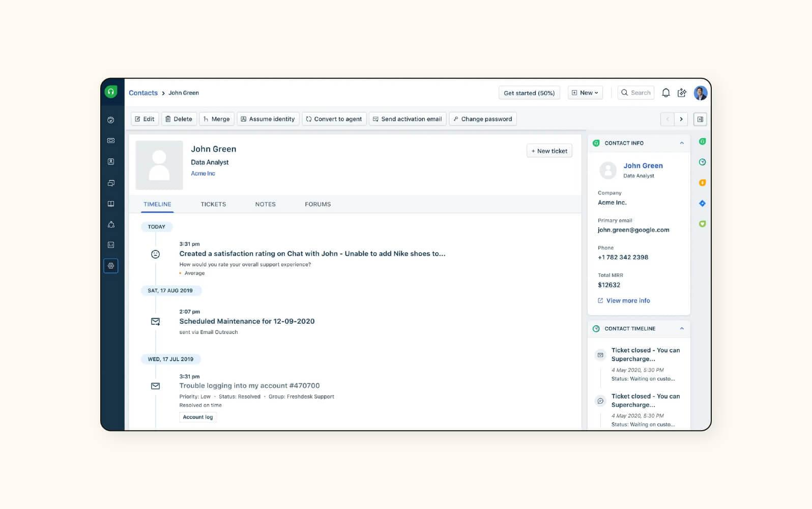The width and height of the screenshot is (812, 509).
Task: Click Convert to agent
Action: (x=334, y=119)
